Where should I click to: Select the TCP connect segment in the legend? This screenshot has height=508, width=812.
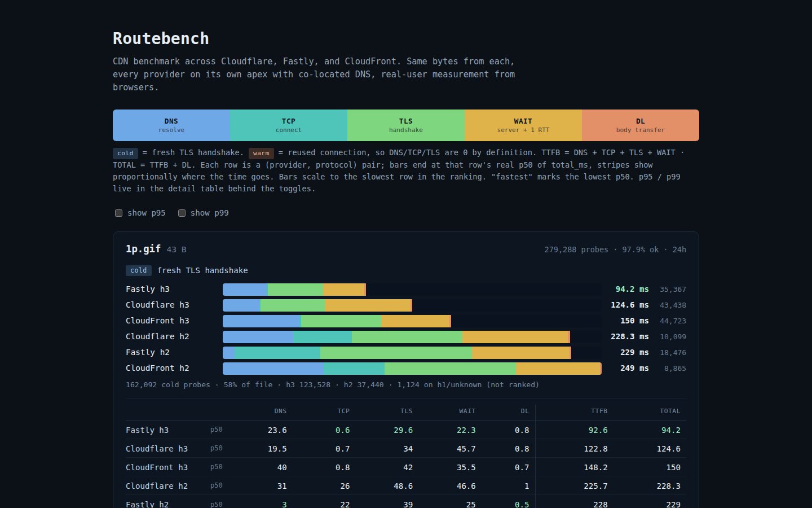point(288,125)
